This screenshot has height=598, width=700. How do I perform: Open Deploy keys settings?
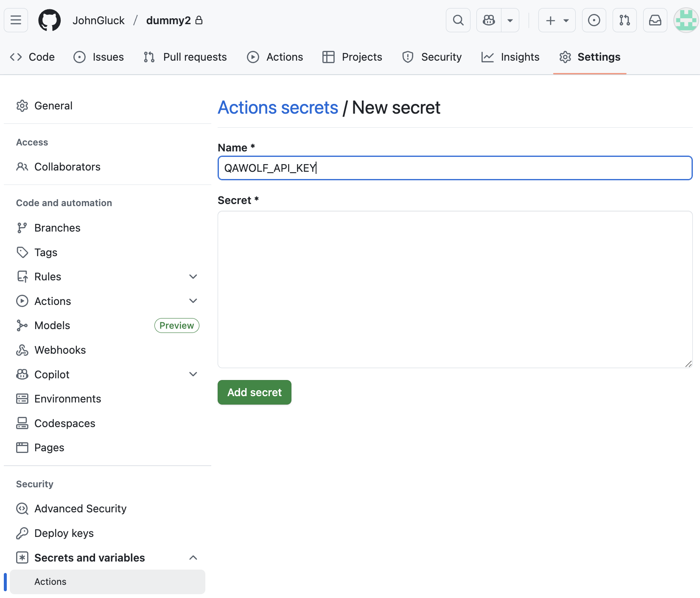point(107,533)
